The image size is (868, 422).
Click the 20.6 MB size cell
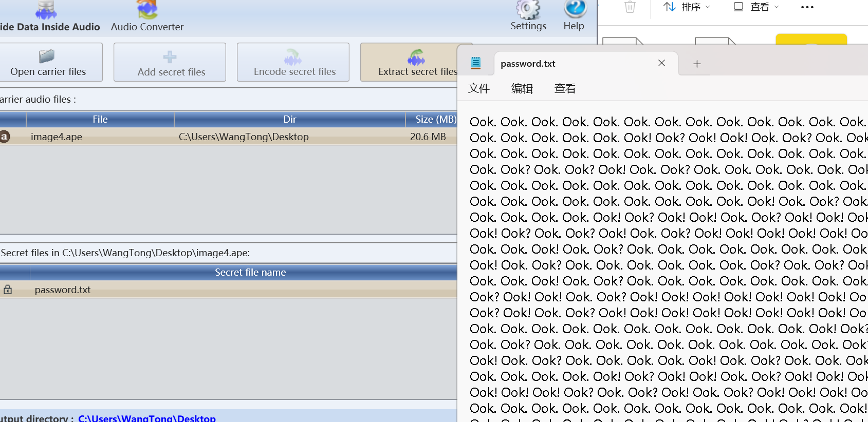click(428, 137)
